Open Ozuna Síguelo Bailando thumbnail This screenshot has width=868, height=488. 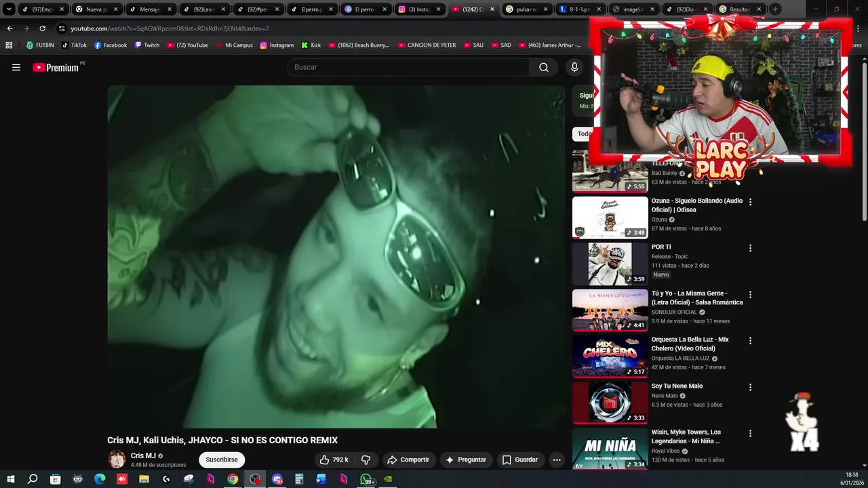pyautogui.click(x=610, y=218)
